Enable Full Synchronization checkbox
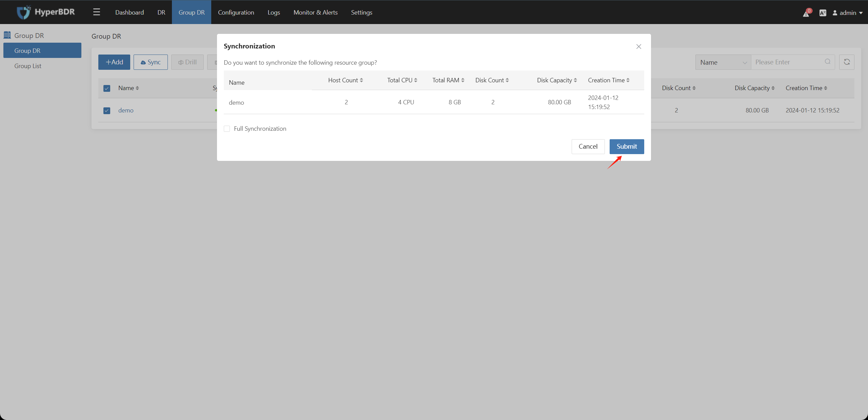The height and width of the screenshot is (420, 868). point(227,128)
